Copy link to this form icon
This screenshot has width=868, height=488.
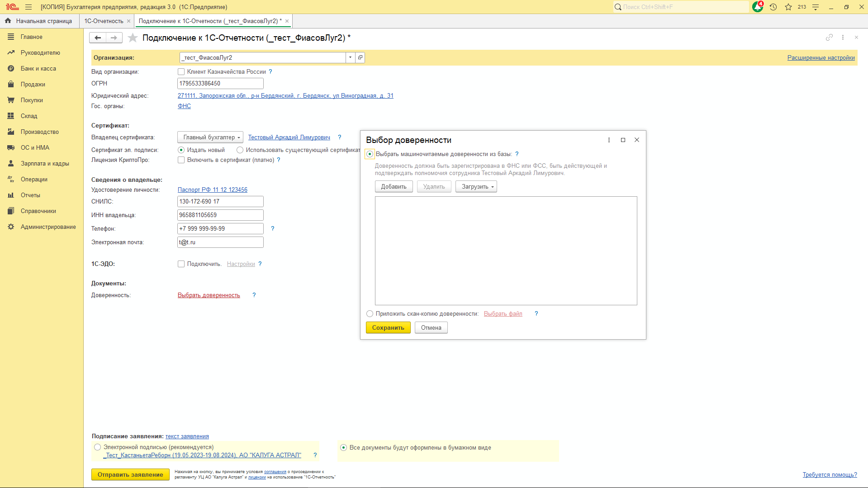[x=829, y=38]
